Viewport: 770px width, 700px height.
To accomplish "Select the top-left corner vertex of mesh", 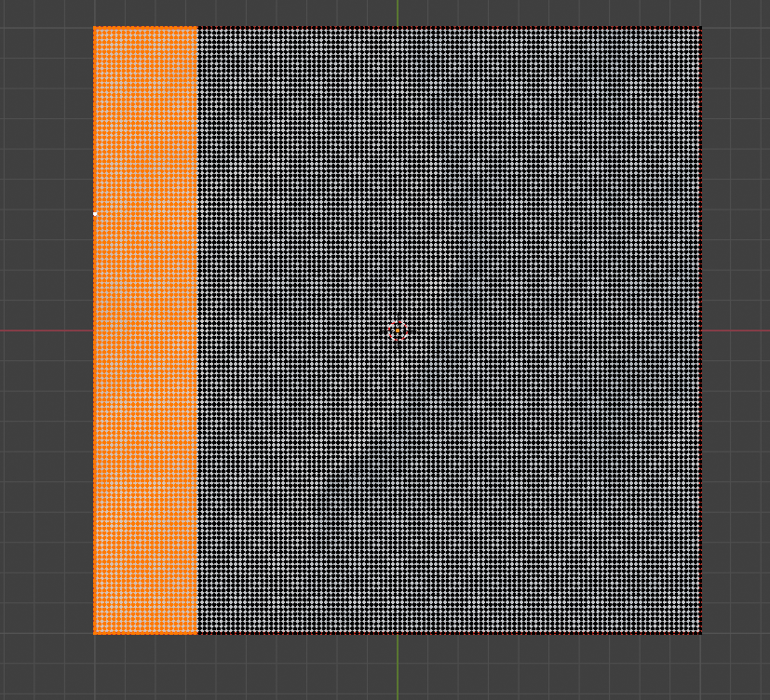I will pos(95,28).
